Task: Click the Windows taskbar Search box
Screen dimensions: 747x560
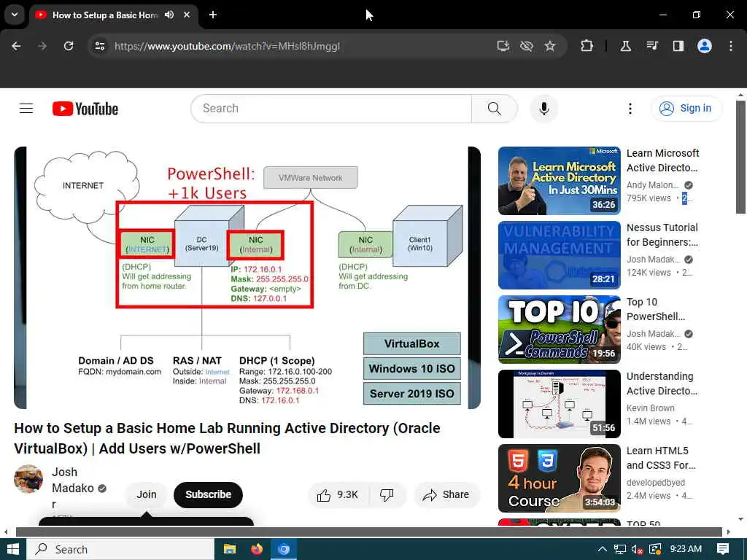Action: (120, 550)
